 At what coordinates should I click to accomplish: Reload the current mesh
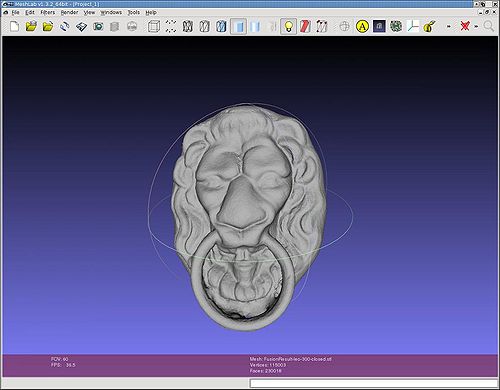[65, 26]
